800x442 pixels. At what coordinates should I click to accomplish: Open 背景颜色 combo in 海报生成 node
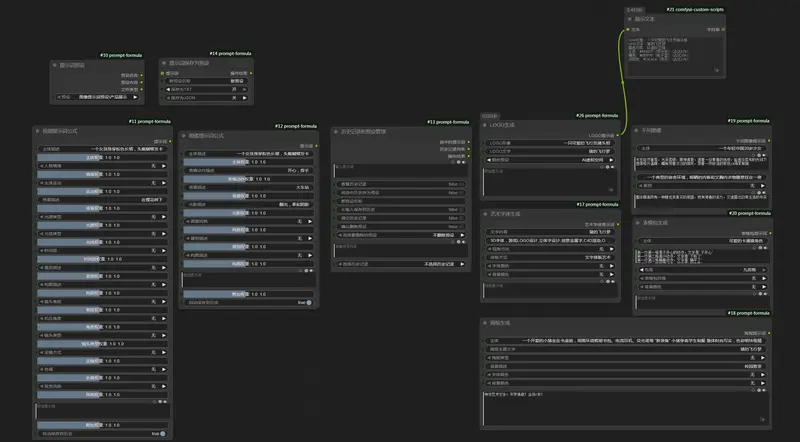(x=625, y=383)
